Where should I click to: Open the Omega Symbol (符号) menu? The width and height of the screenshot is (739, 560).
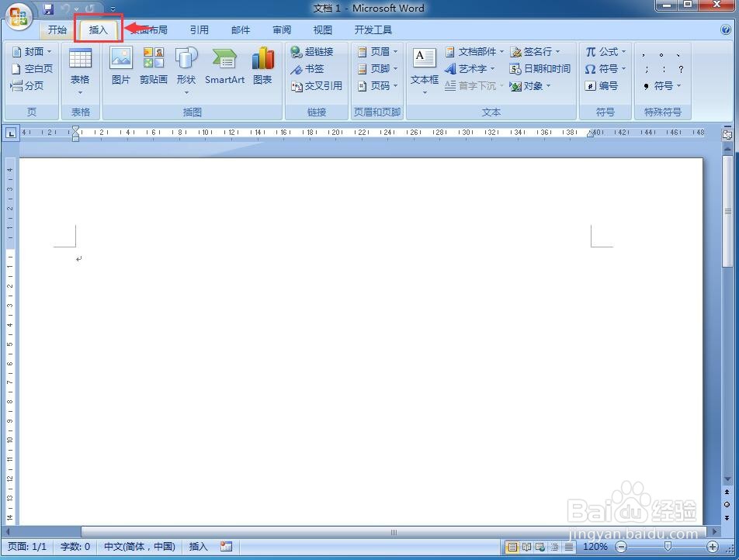point(605,69)
